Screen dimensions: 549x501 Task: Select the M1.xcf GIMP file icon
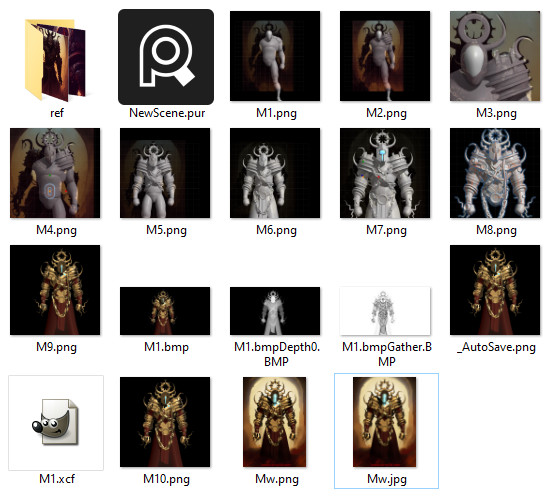[56, 423]
